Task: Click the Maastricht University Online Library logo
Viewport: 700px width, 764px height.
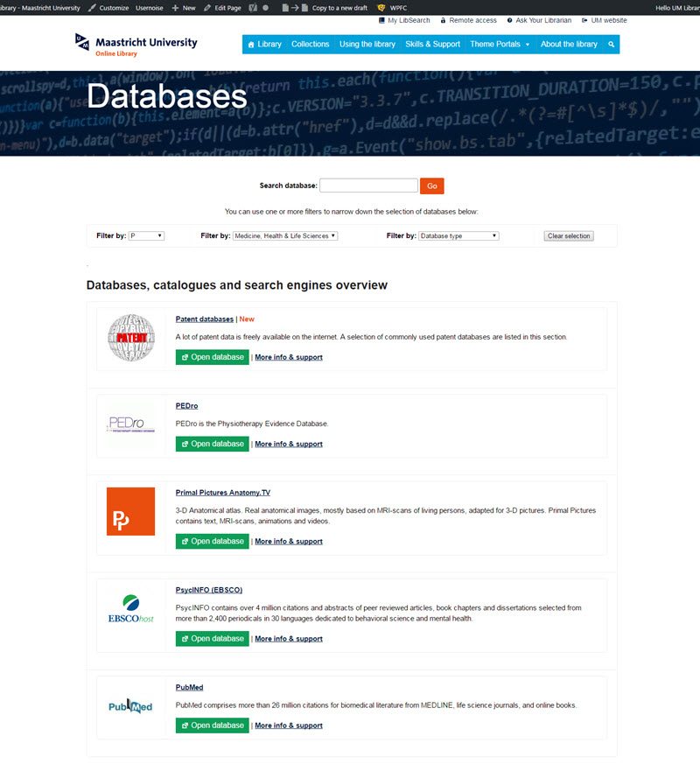Action: (136, 45)
